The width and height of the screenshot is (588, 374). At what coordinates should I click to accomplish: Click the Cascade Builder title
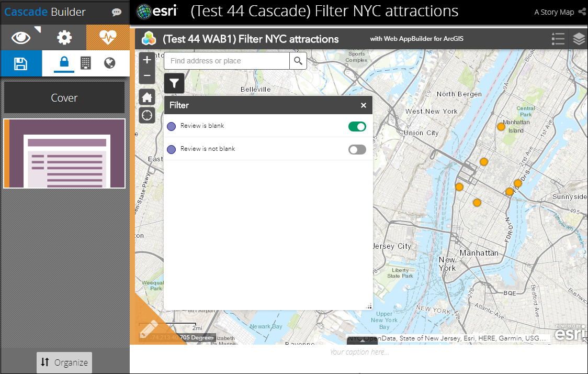[x=45, y=12]
